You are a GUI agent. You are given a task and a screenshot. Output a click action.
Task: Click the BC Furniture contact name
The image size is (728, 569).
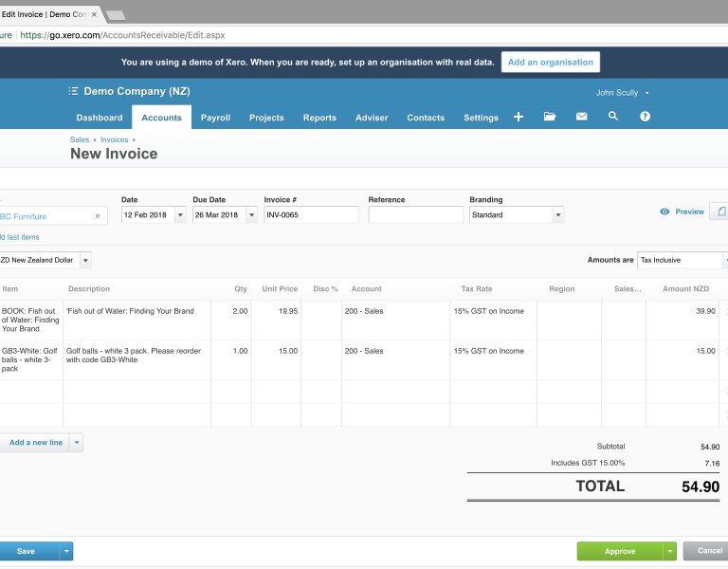point(23,216)
